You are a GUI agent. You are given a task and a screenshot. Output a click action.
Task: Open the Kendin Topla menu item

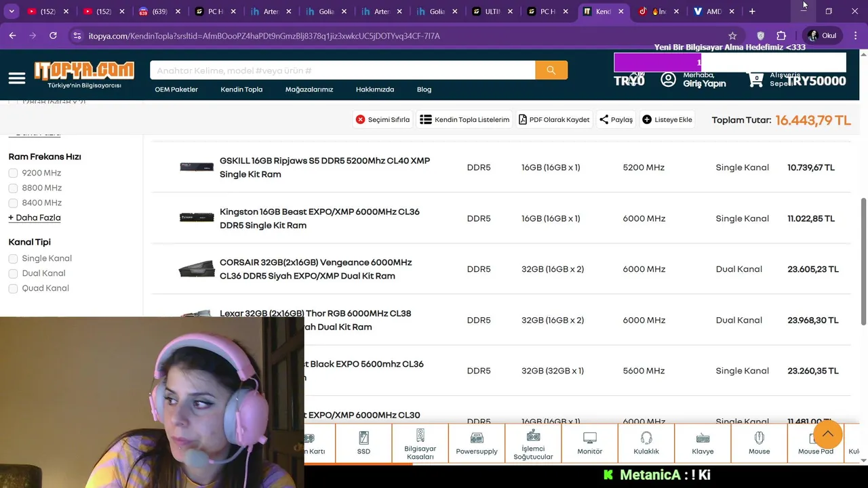click(x=241, y=89)
